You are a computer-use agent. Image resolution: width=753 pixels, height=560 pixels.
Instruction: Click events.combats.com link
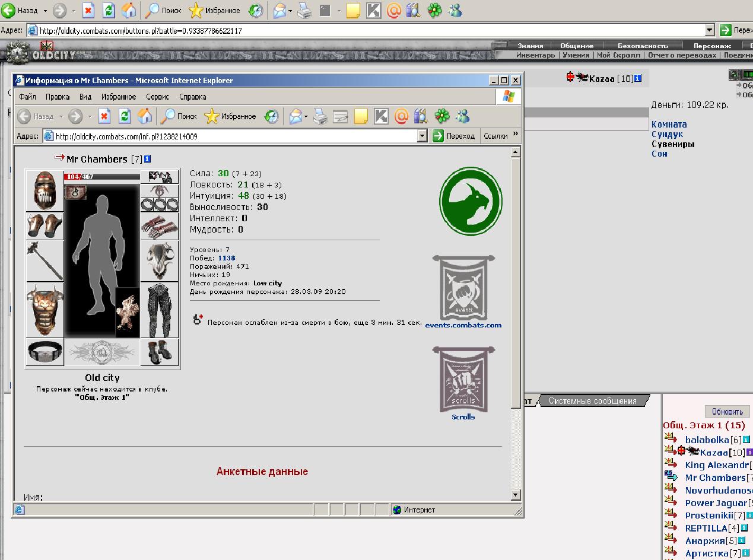[463, 325]
